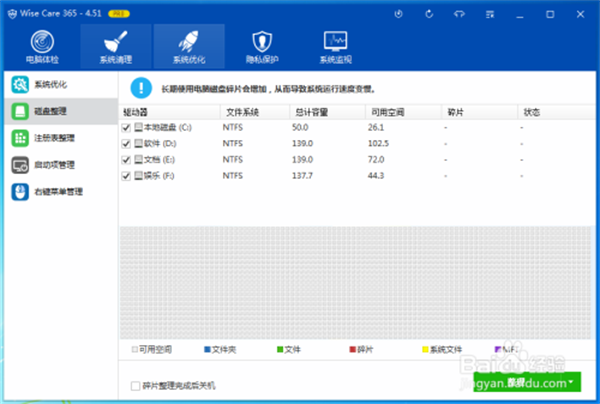Select the 系统优化 rocket tab in top bar
Viewport: 600px width, 404px height.
click(189, 47)
